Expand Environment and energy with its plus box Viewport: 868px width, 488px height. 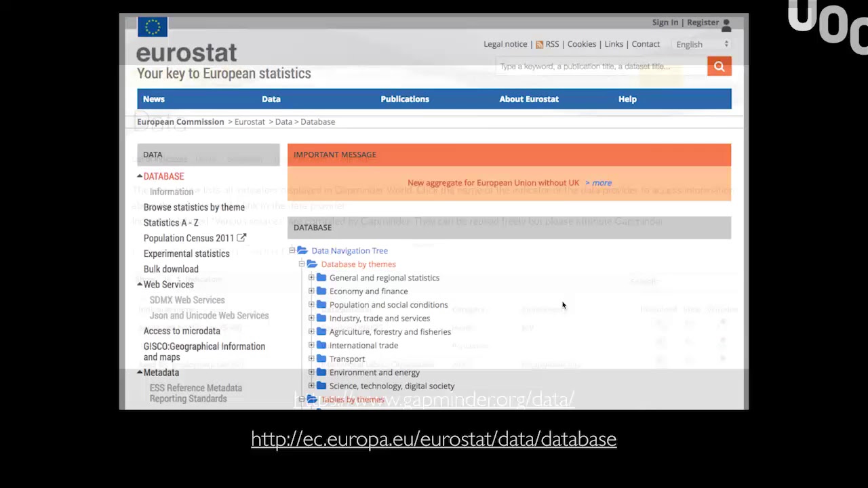pyautogui.click(x=311, y=373)
